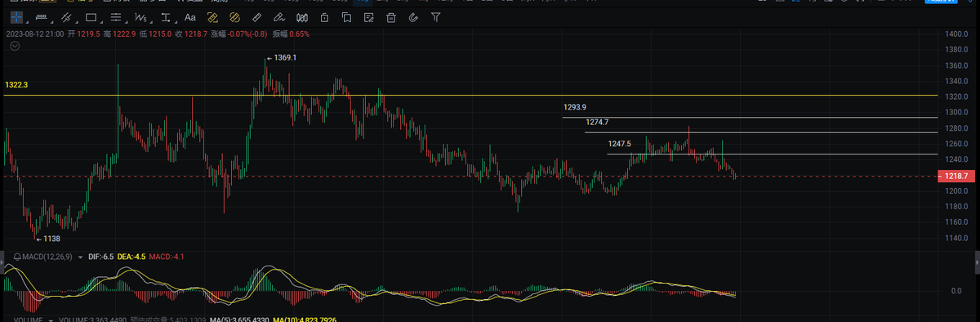Open the edit note icon
This screenshot has height=322, width=980.
369,17
